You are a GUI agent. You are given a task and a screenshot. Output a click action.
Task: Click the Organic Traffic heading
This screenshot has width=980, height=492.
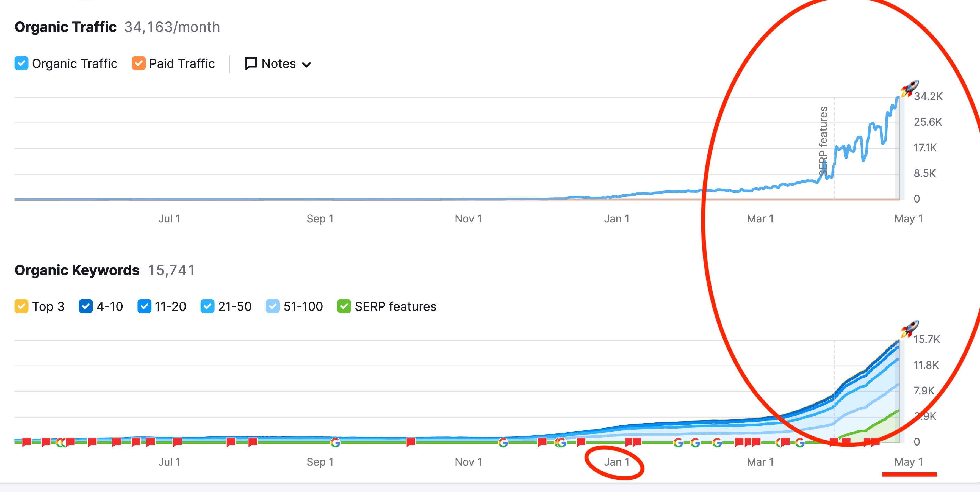(65, 27)
